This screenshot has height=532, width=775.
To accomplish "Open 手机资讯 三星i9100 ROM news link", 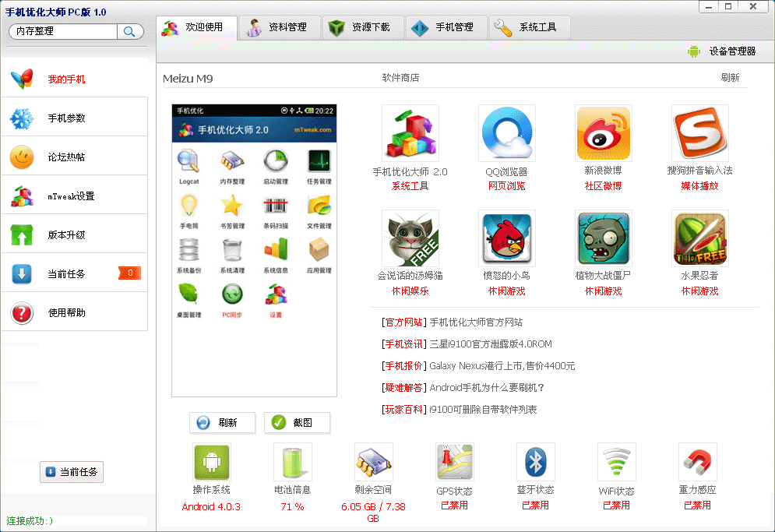I will pos(467,344).
